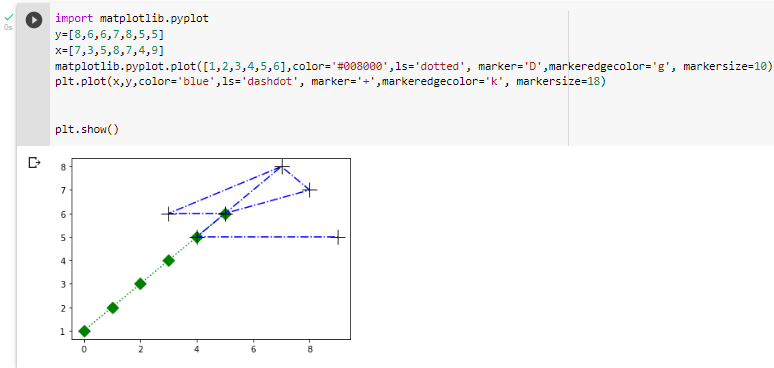Click the 'plt.show()' code line
This screenshot has height=368, width=774.
pos(87,130)
